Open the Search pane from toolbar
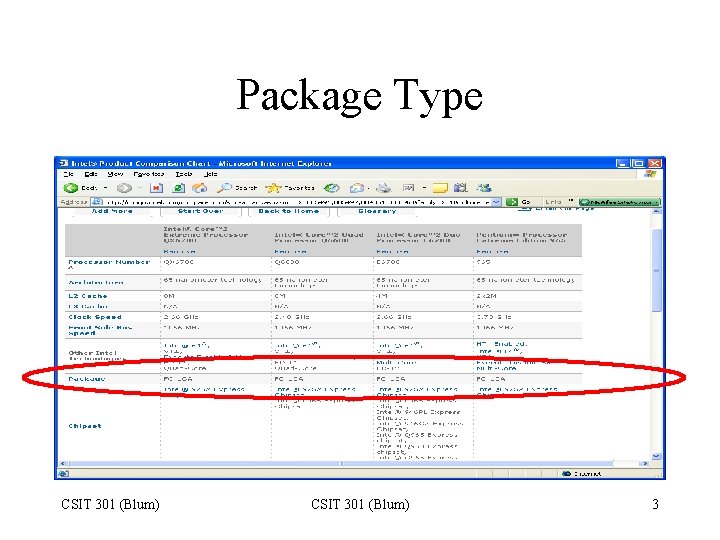The image size is (720, 540). coord(237,188)
